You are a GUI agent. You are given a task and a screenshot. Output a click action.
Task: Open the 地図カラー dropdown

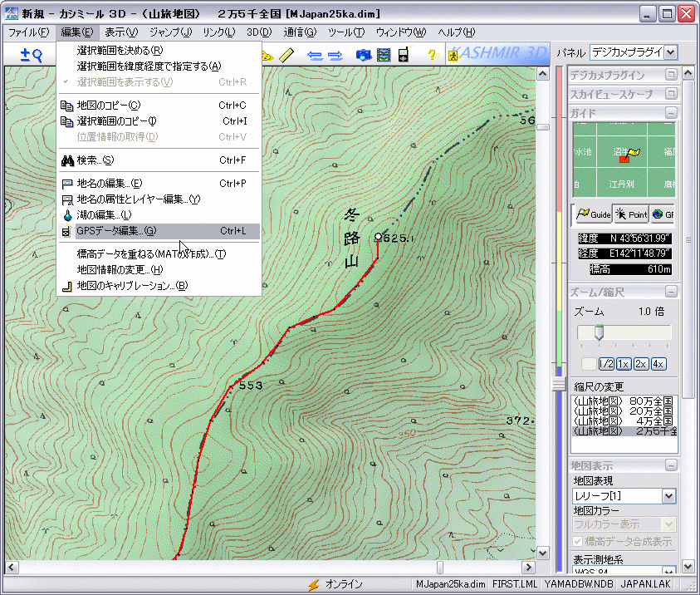(x=668, y=524)
